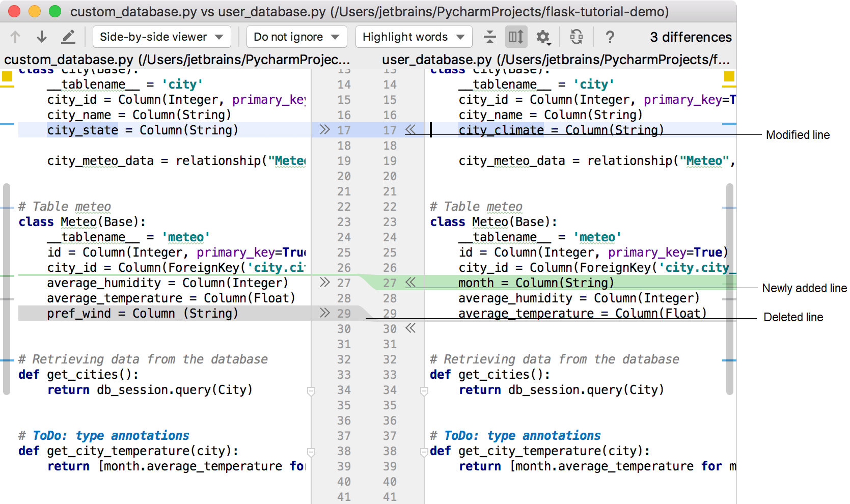Enable editing with the pencil icon
The height and width of the screenshot is (504, 850).
tap(68, 37)
